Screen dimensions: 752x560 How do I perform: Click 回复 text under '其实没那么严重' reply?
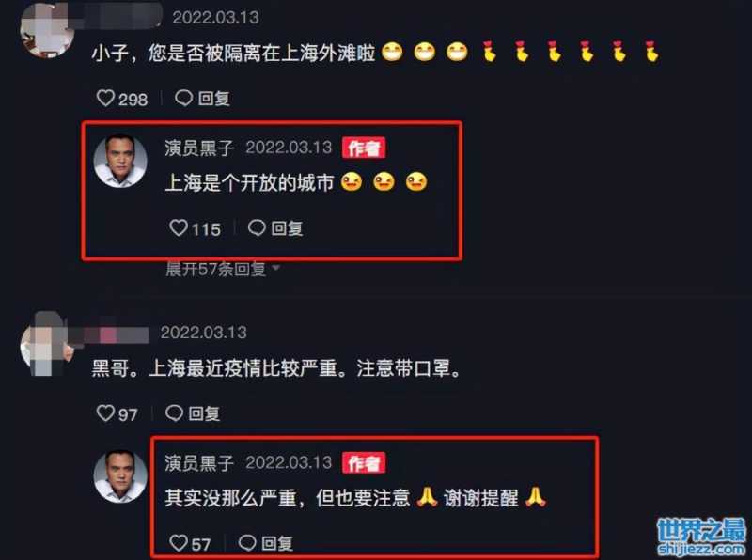(x=277, y=543)
